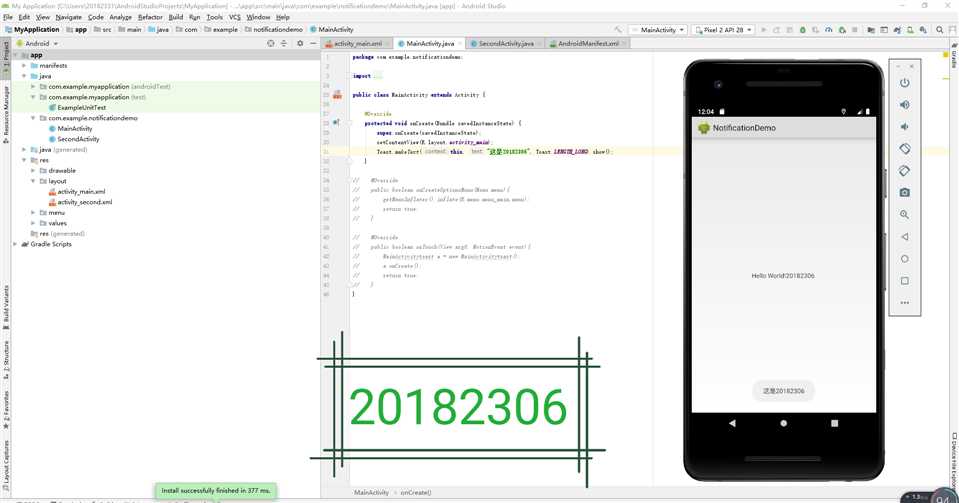959x503 pixels.
Task: Switch to the SecondActivity.java editor tab
Action: point(506,43)
